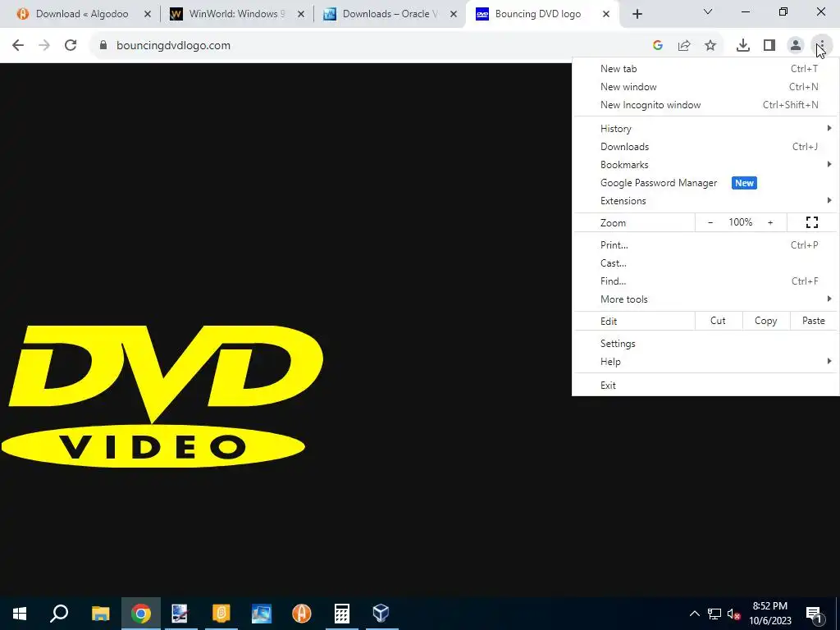Go back with the browser back arrow

pos(18,46)
